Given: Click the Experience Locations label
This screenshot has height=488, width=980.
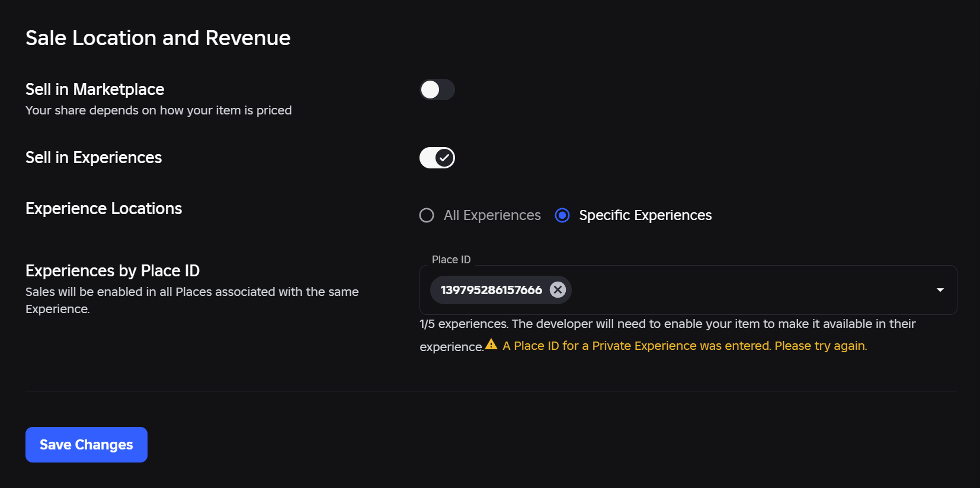Looking at the screenshot, I should [x=104, y=209].
